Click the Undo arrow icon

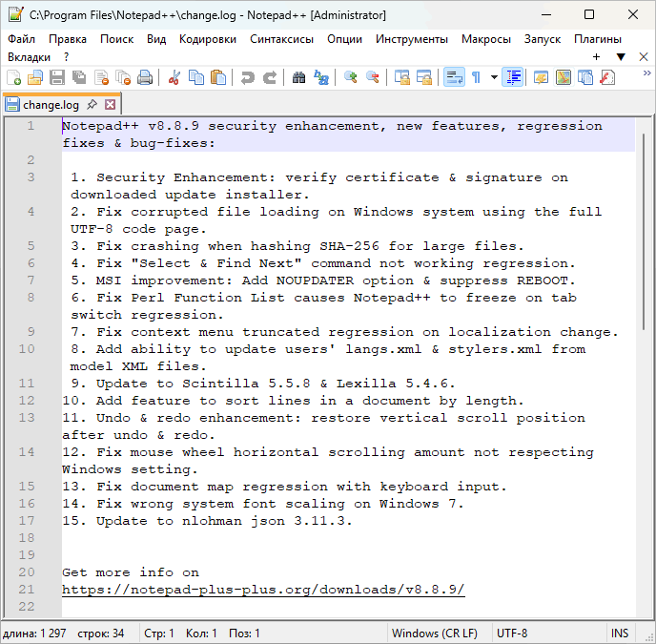[x=248, y=77]
